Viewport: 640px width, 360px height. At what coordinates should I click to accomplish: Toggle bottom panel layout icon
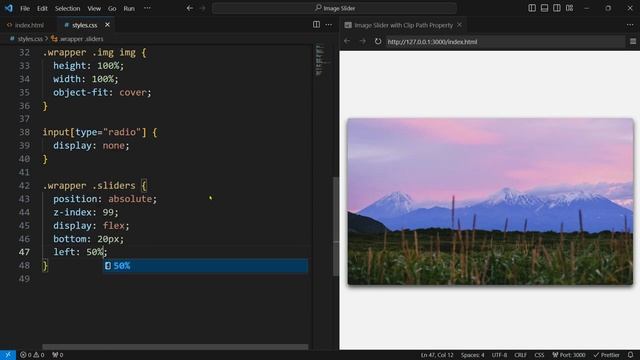[x=544, y=8]
